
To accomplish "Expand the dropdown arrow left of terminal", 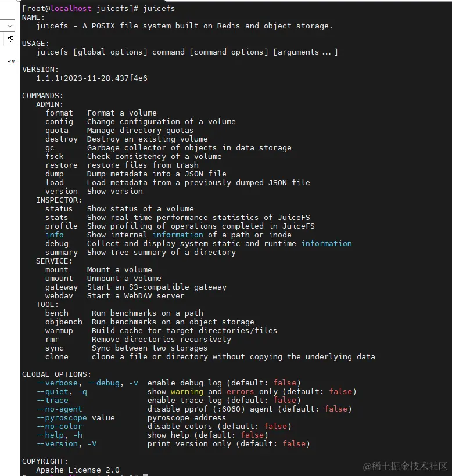I will coord(10,26).
